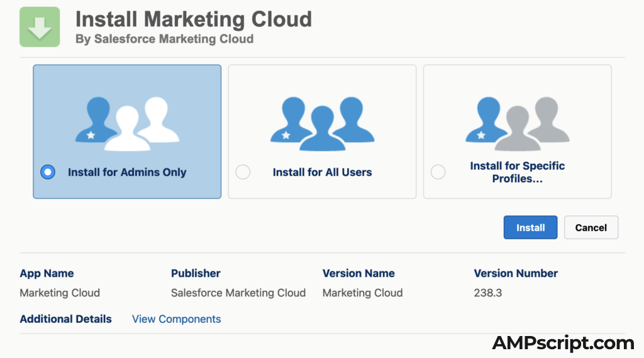Click the green download package icon
The width and height of the screenshot is (644, 358).
pos(40,26)
